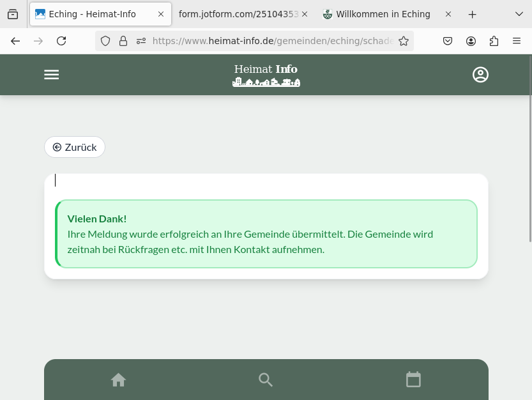This screenshot has height=400, width=532.
Task: Open Firefox application menu
Action: click(517, 41)
